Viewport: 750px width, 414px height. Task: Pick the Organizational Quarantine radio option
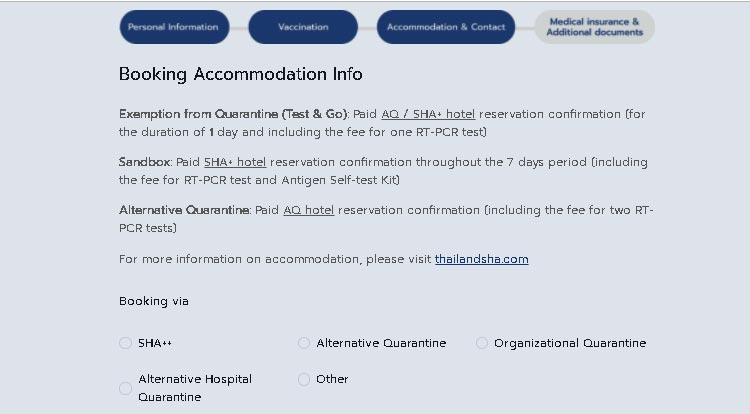(x=482, y=343)
